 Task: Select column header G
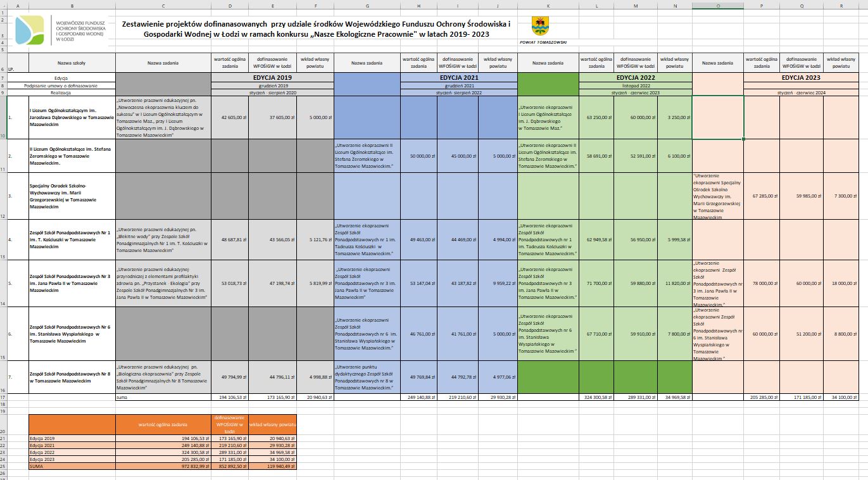tap(367, 6)
